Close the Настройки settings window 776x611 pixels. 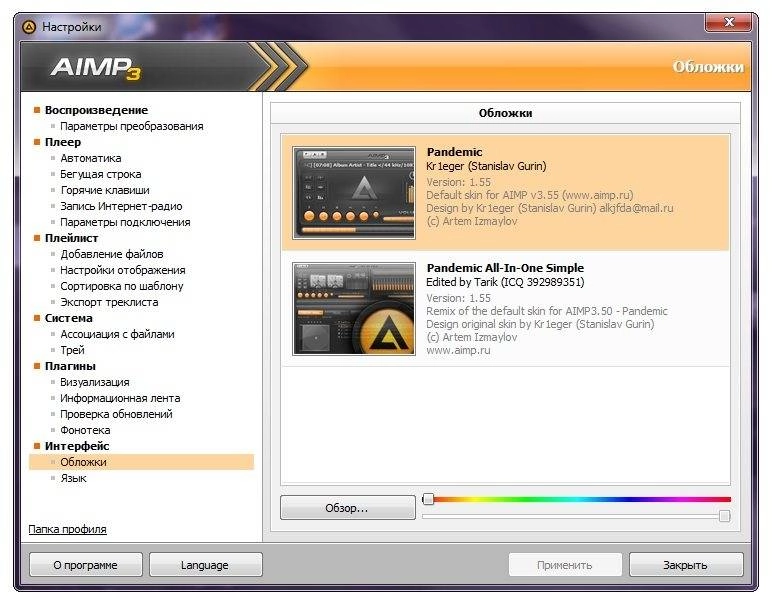click(x=728, y=22)
